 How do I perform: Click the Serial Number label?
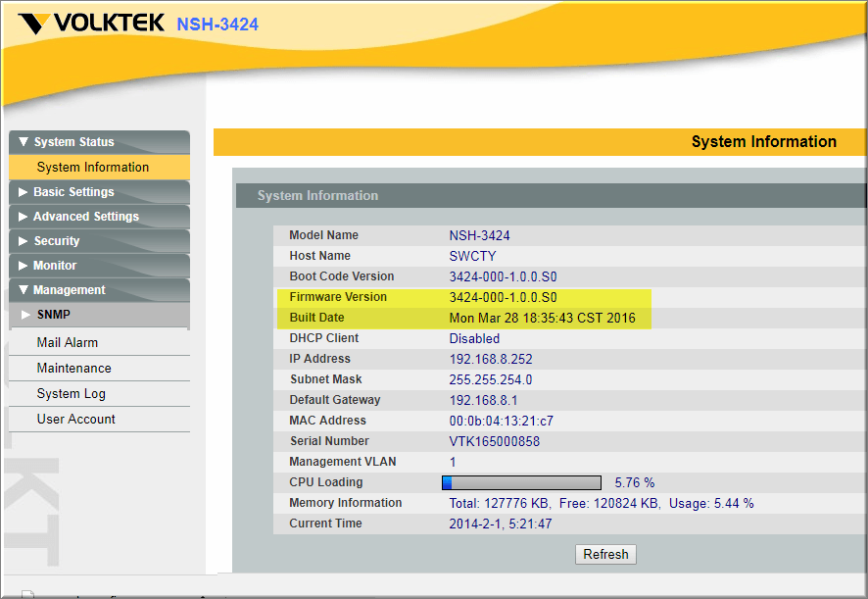click(329, 440)
